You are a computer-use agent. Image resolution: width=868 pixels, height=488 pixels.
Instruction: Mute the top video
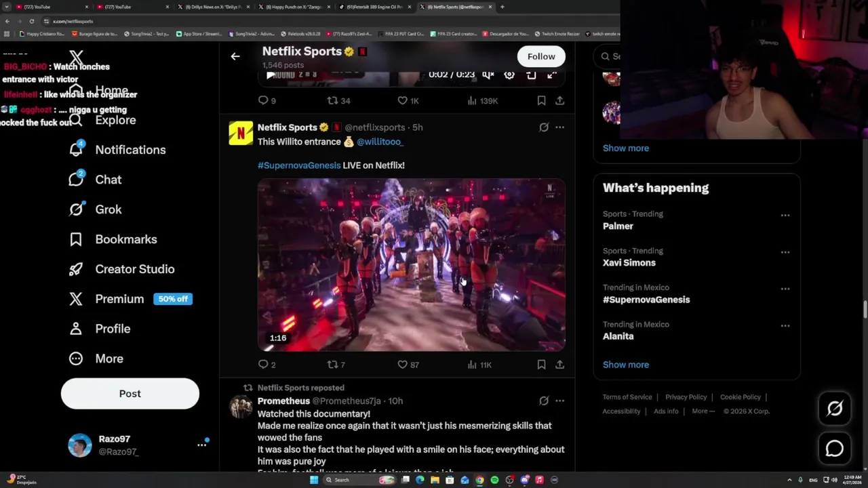click(x=488, y=75)
